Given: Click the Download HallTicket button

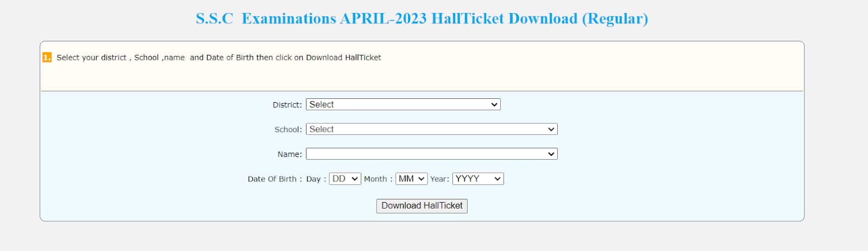Looking at the screenshot, I should point(422,206).
